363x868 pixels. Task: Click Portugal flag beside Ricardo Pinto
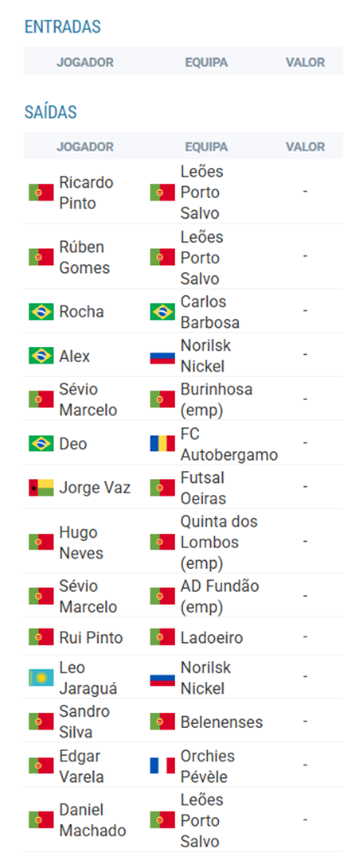click(41, 193)
